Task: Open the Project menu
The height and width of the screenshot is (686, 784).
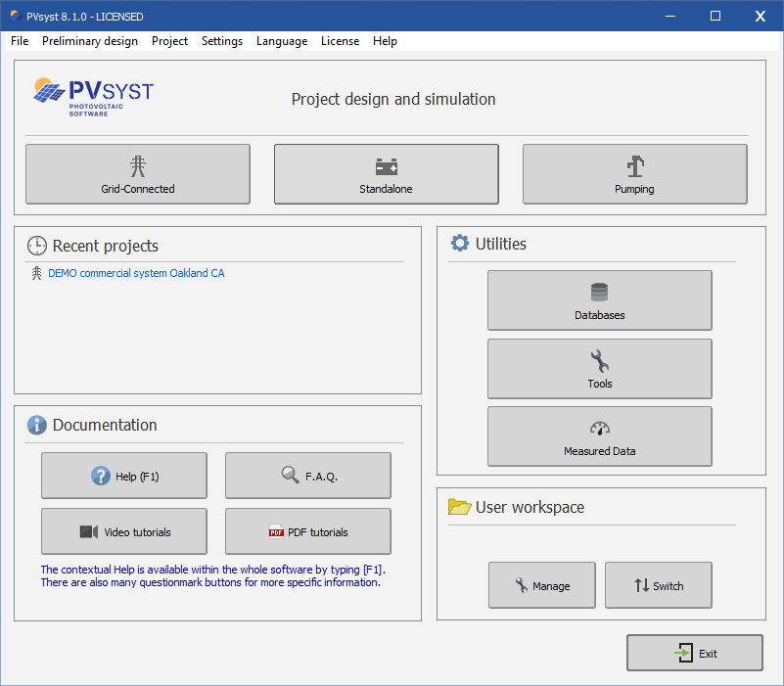Action: (169, 41)
